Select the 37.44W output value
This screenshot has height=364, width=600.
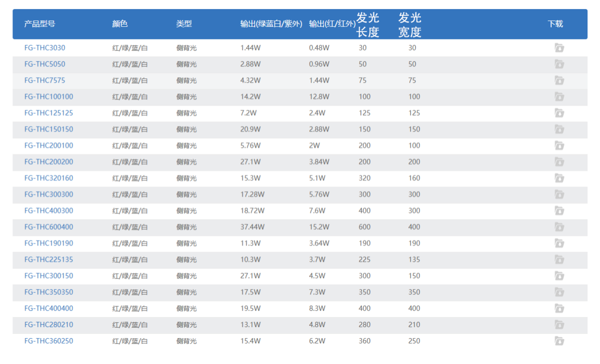[x=253, y=227]
